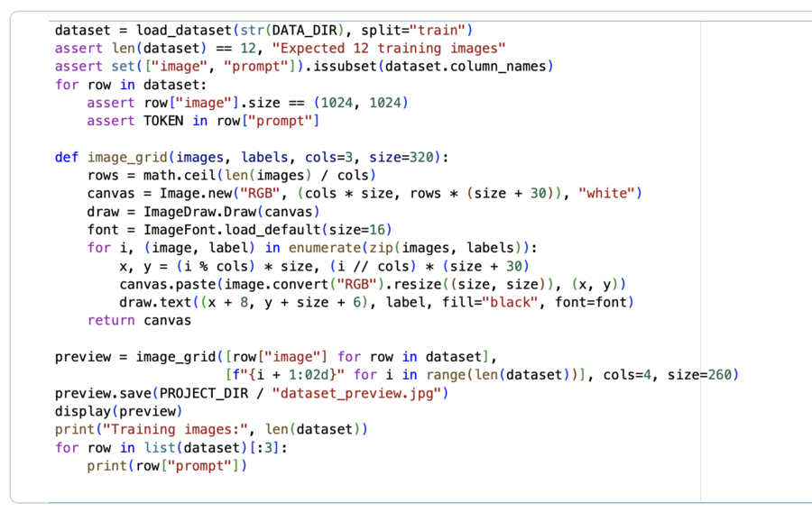Click the text "Expected 12 training images"

click(388, 49)
